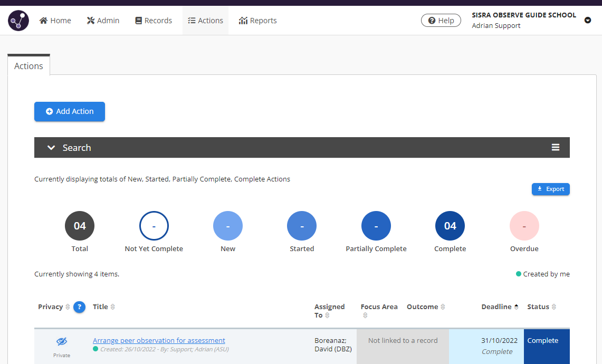Open the Arrange peer observation for assessment link
Image resolution: width=602 pixels, height=364 pixels.
coord(158,340)
